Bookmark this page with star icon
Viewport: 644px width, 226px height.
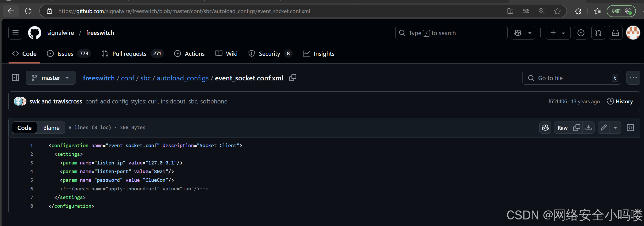click(x=557, y=11)
